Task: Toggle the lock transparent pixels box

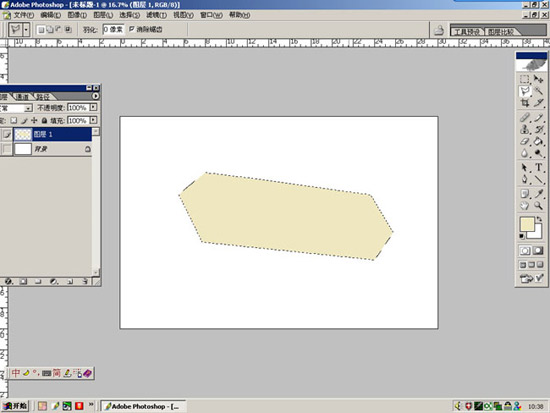Action: click(x=13, y=120)
